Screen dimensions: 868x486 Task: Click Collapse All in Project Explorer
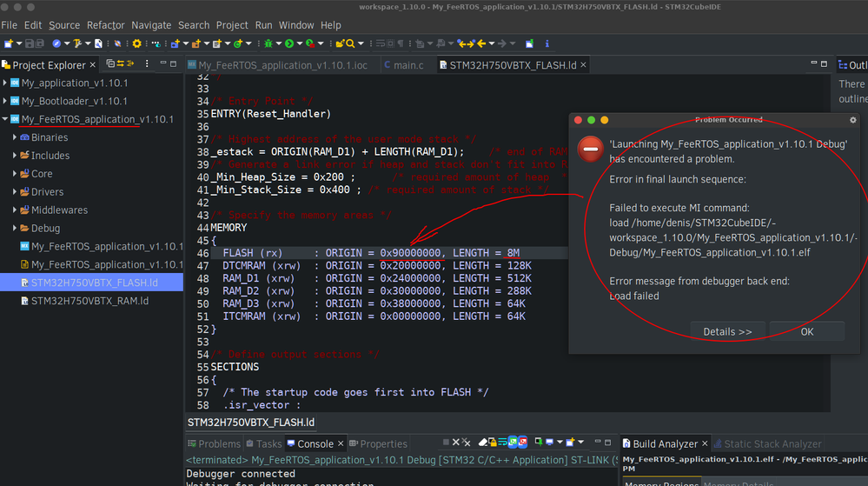(110, 63)
